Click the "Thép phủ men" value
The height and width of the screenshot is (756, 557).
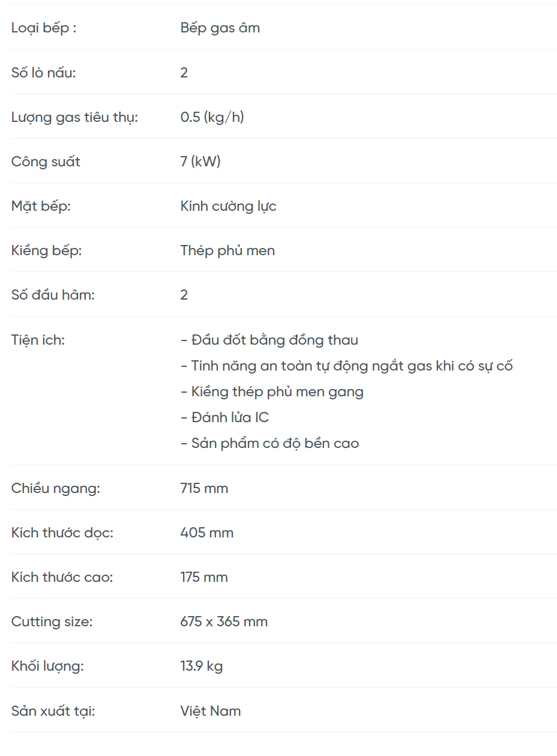coord(227,250)
